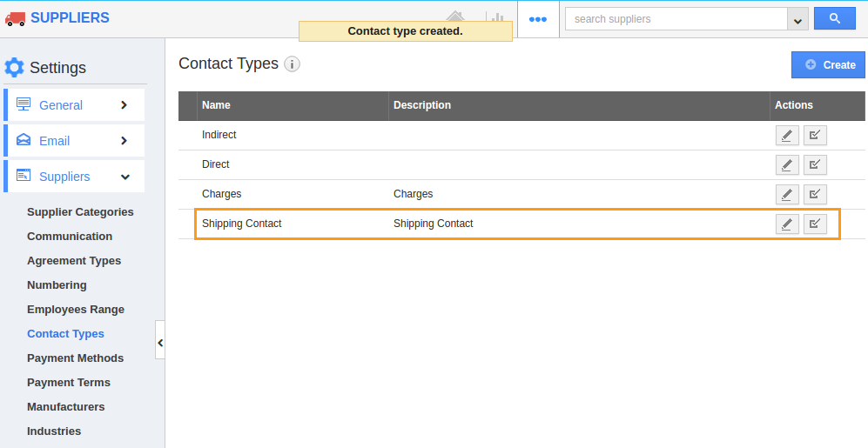Viewport: 868px width, 448px height.
Task: Select Contact Types in sidebar
Action: (66, 333)
